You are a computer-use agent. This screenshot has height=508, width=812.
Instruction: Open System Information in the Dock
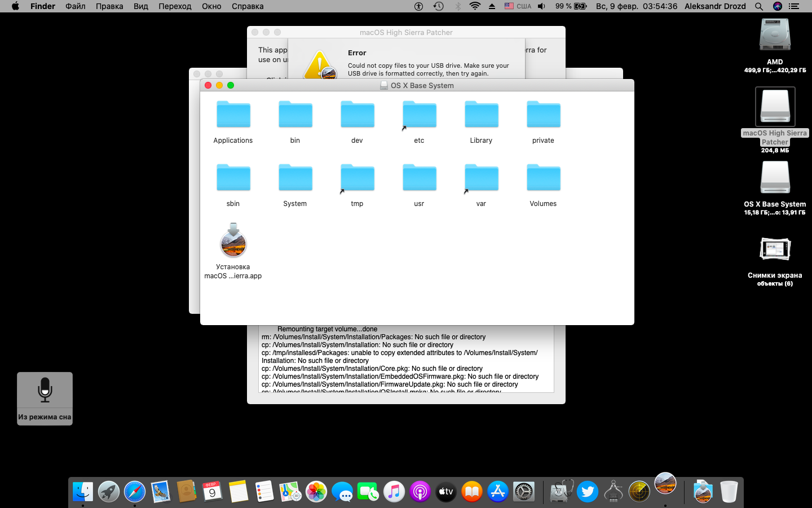pyautogui.click(x=614, y=492)
